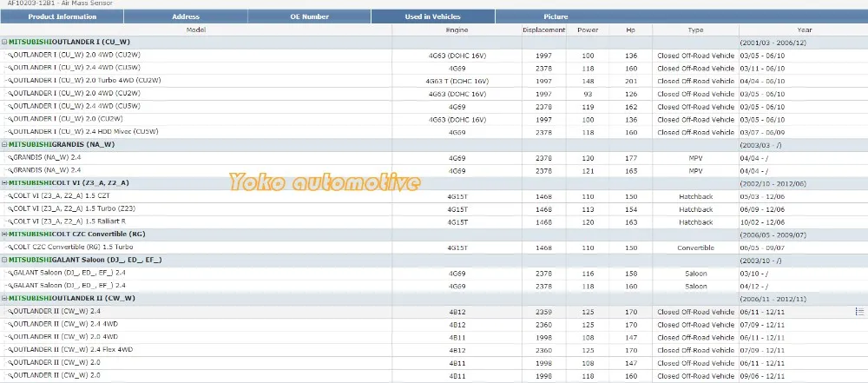
Task: Sort by the Year column header
Action: [805, 30]
